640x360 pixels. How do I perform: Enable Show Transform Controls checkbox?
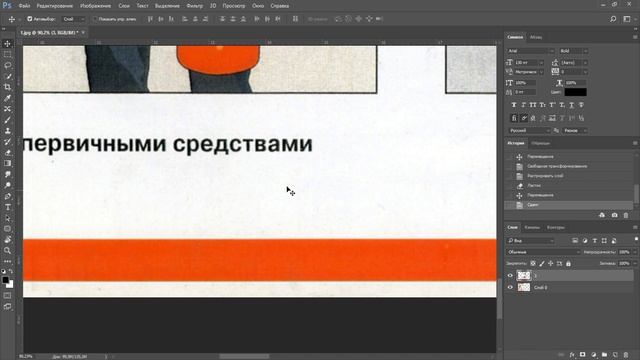coord(95,19)
